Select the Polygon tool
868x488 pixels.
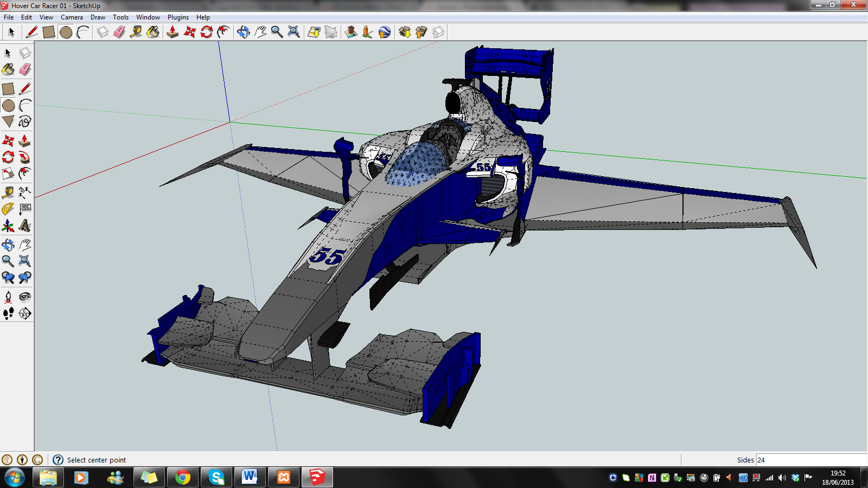pyautogui.click(x=8, y=121)
